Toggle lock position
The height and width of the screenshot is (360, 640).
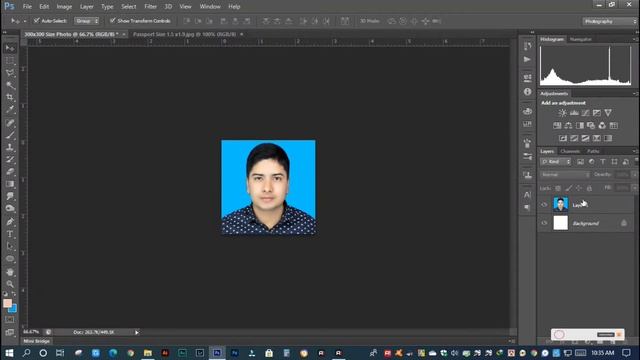coord(579,188)
